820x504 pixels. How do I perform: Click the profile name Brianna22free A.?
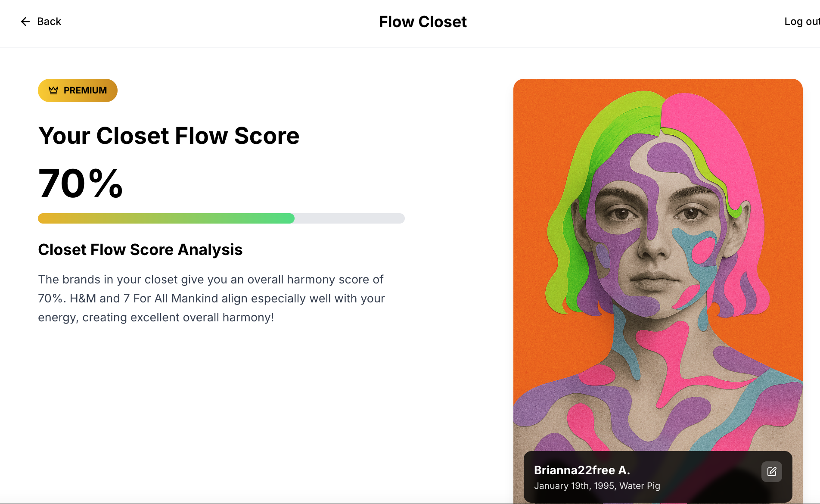pyautogui.click(x=582, y=470)
